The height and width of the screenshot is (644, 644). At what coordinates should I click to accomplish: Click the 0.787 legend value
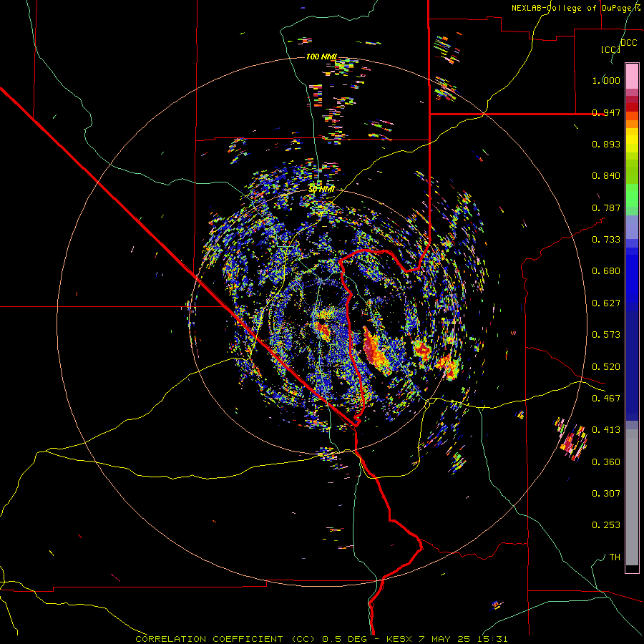(606, 208)
